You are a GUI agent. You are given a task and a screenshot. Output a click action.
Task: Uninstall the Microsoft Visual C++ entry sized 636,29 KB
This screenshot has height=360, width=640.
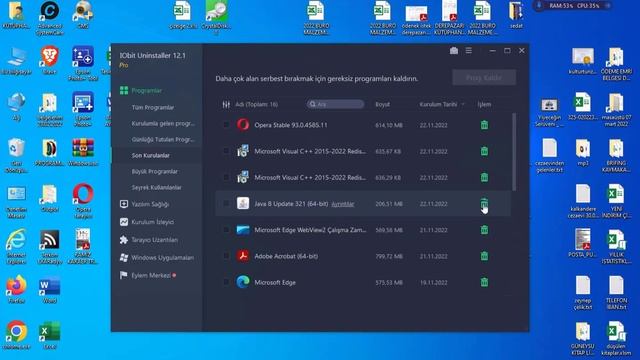(484, 177)
